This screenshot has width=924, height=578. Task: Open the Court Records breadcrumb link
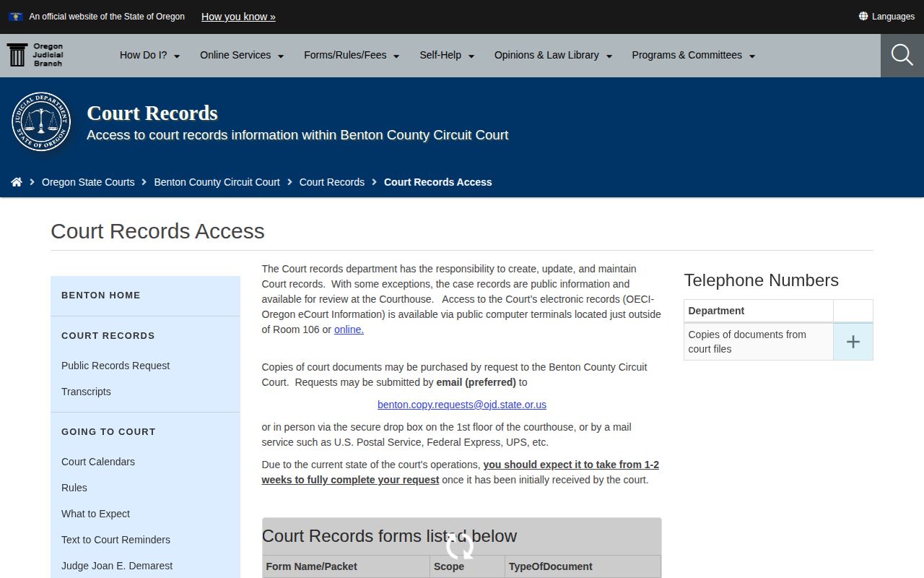click(x=332, y=182)
